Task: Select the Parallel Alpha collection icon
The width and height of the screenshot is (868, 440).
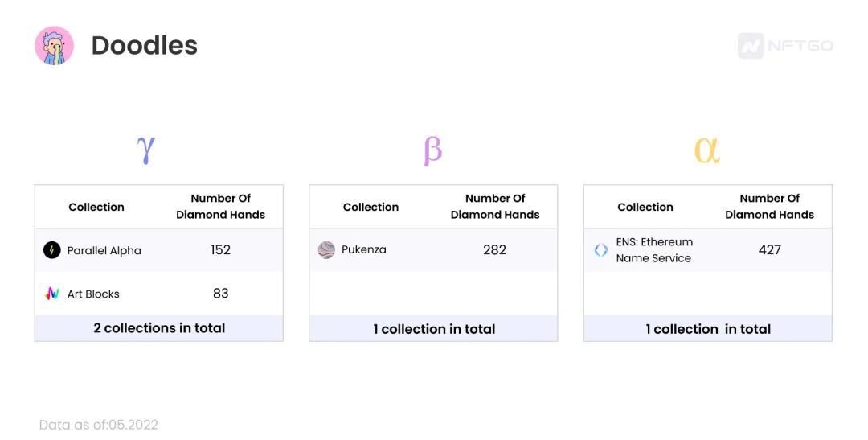Action: pyautogui.click(x=52, y=250)
